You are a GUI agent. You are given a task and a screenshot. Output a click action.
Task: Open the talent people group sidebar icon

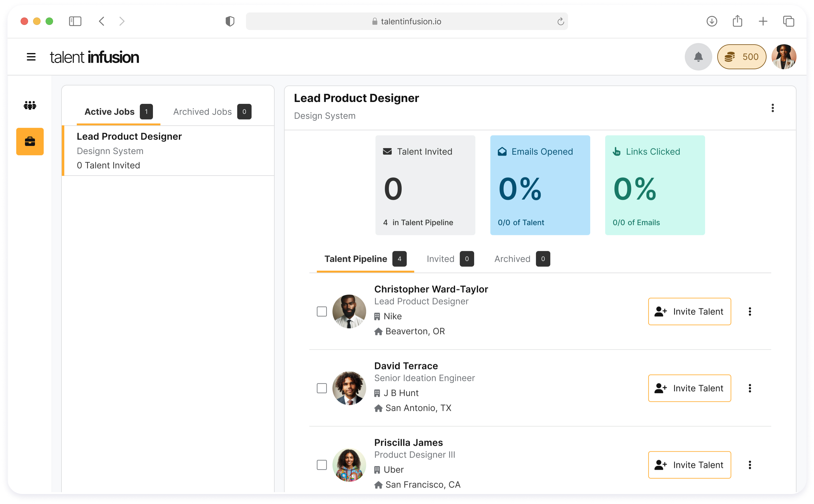[30, 106]
